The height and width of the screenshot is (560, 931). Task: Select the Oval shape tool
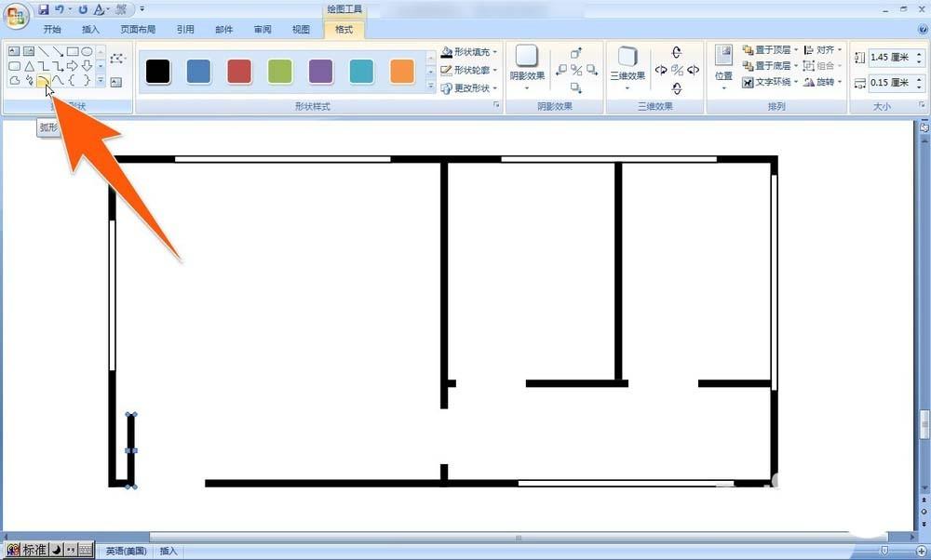pos(88,51)
